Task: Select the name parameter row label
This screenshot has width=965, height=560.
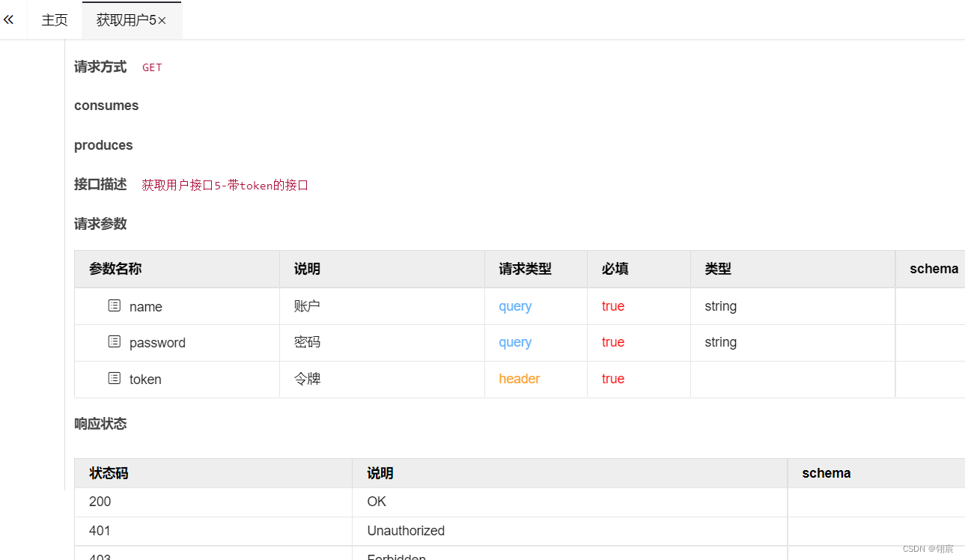Action: click(145, 307)
